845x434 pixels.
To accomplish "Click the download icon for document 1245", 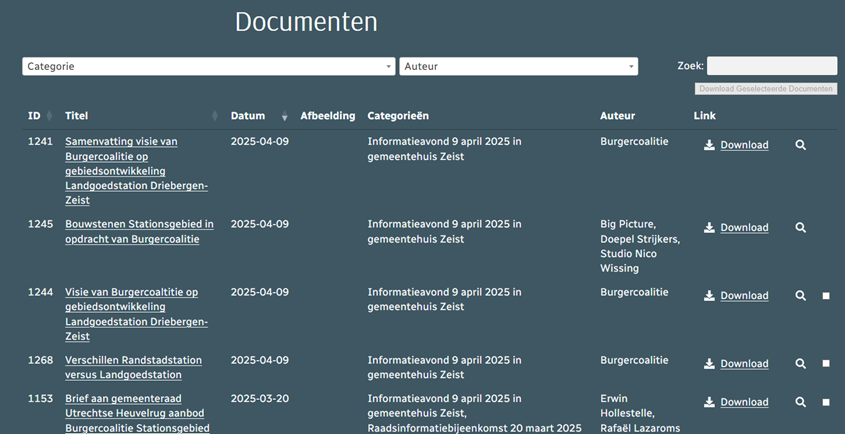I will coord(709,228).
